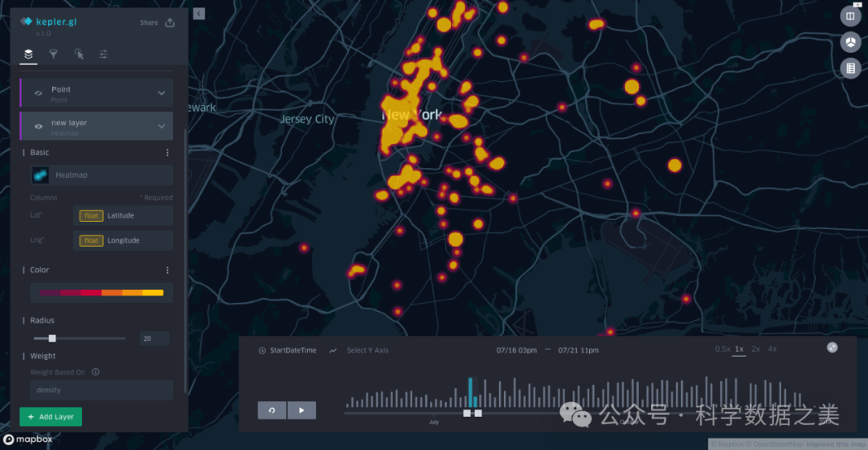Enable 3D map view icon
This screenshot has width=868, height=450.
coord(850,42)
